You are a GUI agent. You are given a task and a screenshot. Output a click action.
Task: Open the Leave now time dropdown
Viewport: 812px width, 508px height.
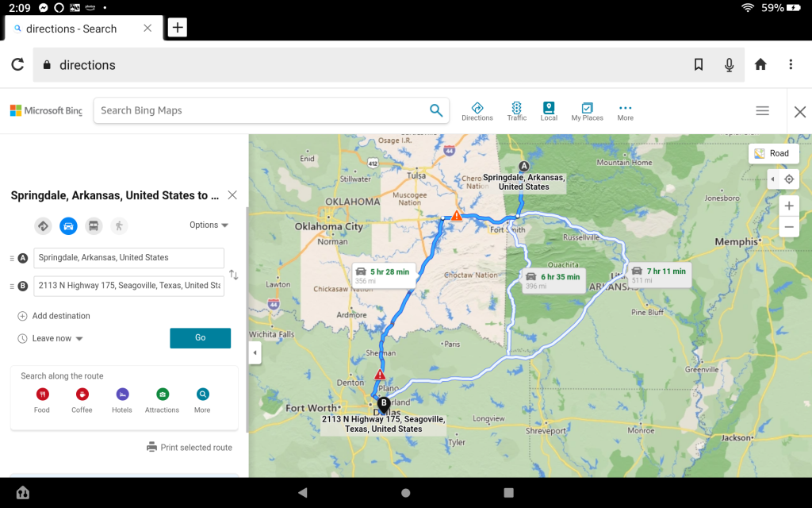(x=57, y=339)
